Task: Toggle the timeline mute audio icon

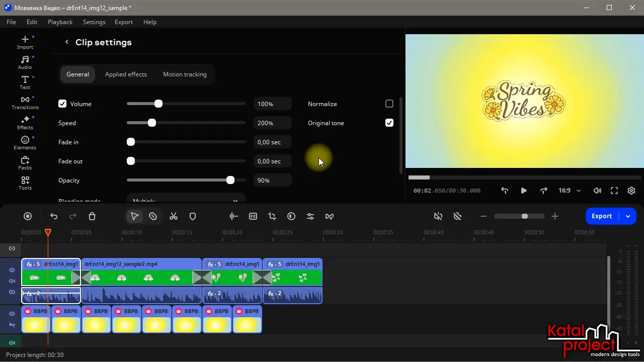Action: tap(438, 216)
